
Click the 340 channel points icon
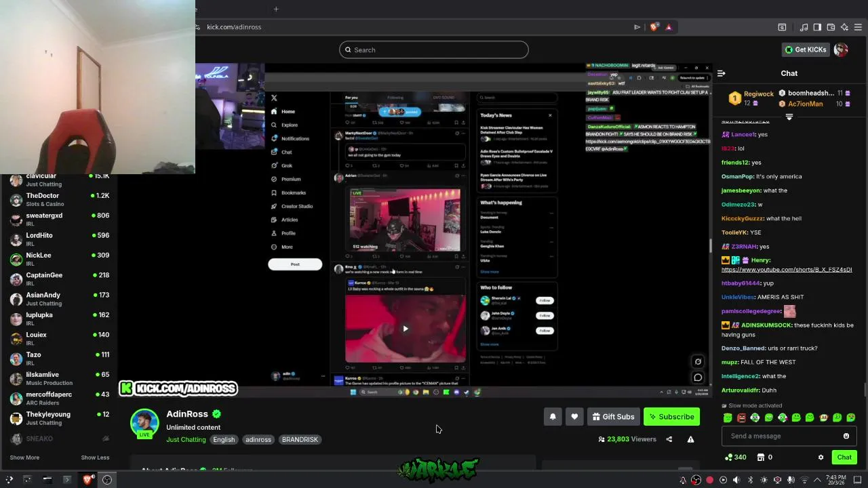tap(730, 457)
